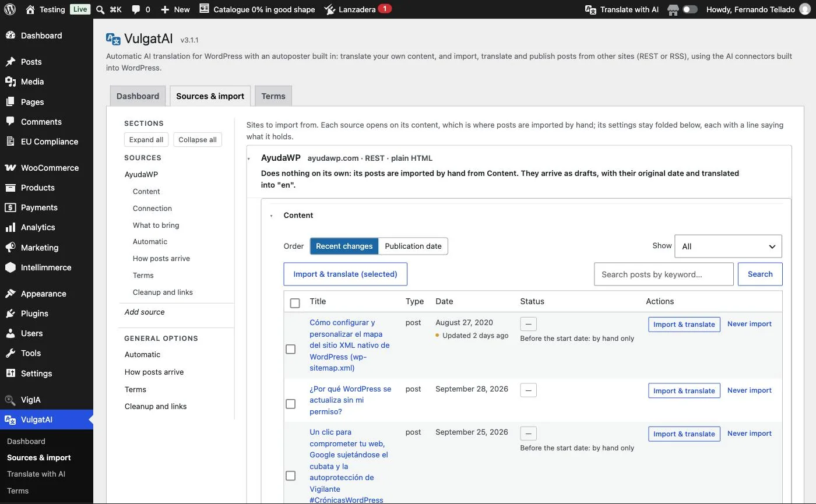Collapse the AyudaWP source section

pos(249,158)
